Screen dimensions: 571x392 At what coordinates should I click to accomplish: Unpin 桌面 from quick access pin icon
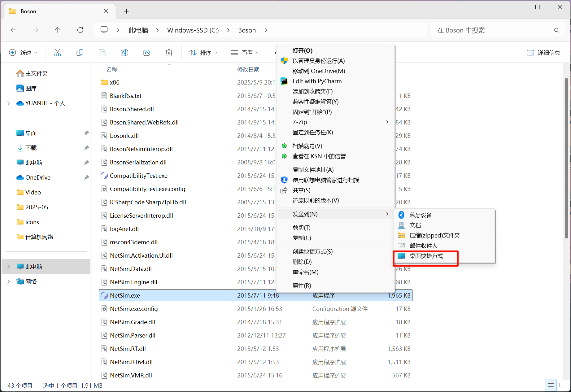click(86, 133)
